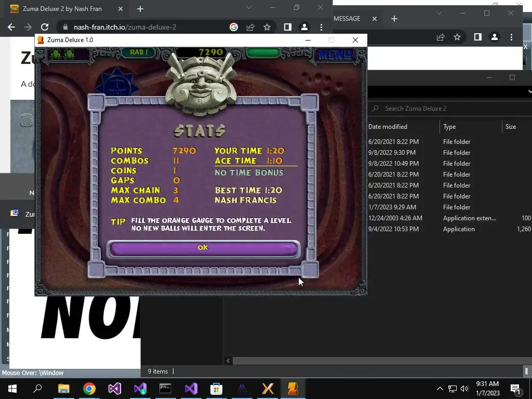Open Chrome three-dot menu in front window
532x399 pixels.
point(321,27)
